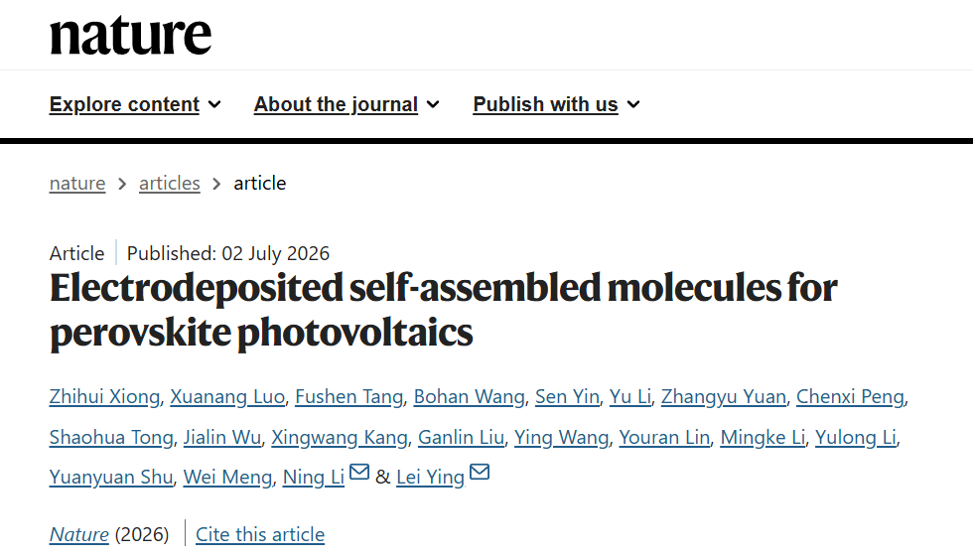Select author Yuanyuan Shu
973x560 pixels.
pos(111,477)
